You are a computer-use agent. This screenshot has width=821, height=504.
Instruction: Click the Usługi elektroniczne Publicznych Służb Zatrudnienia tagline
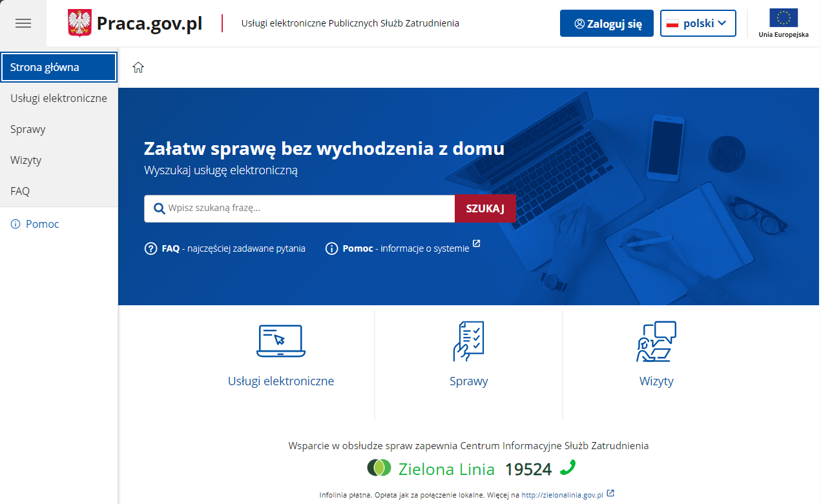pos(350,23)
